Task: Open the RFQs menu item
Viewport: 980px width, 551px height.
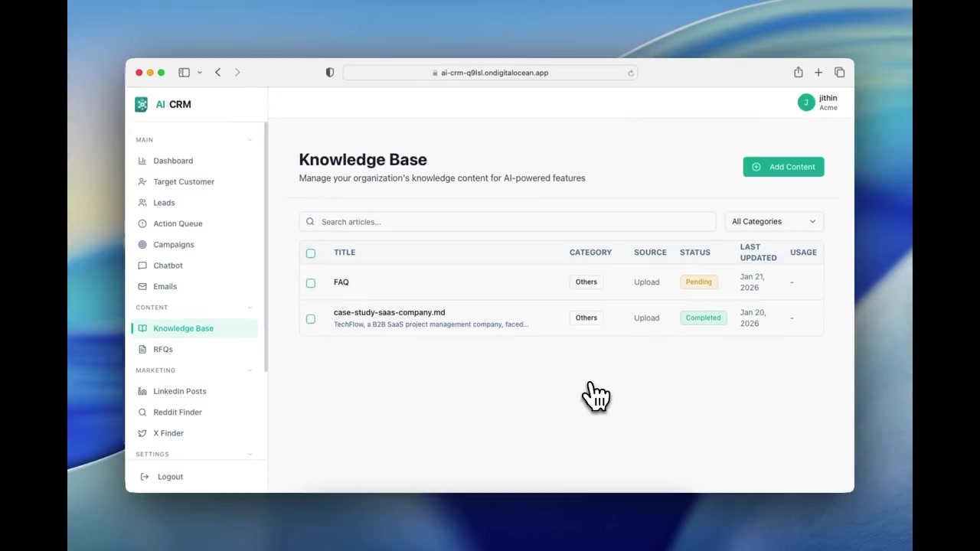Action: pyautogui.click(x=163, y=350)
